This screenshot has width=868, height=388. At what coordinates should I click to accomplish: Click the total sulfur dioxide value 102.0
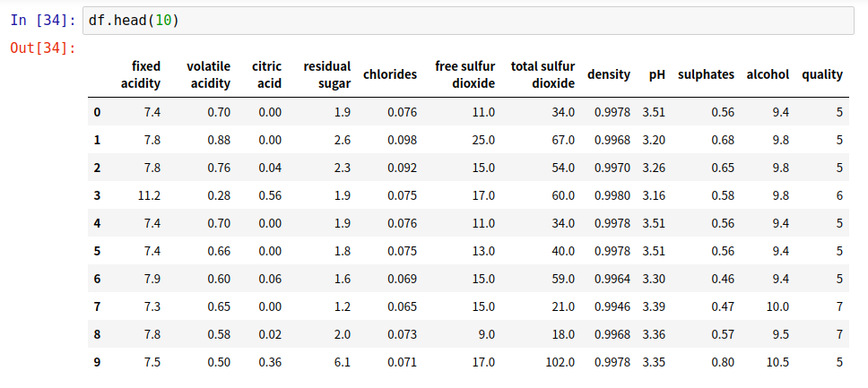pyautogui.click(x=559, y=362)
